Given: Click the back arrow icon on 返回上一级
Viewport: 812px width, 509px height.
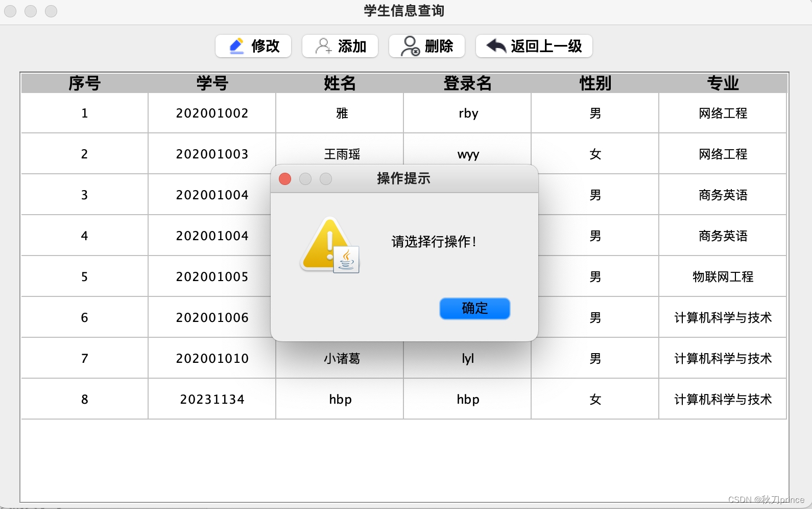Looking at the screenshot, I should [x=496, y=46].
